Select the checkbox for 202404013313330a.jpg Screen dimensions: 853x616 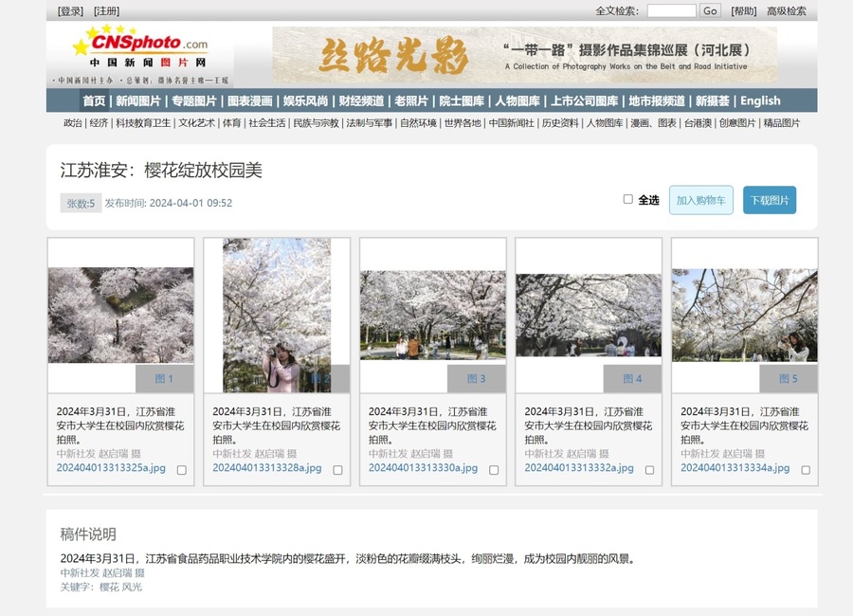coord(494,470)
